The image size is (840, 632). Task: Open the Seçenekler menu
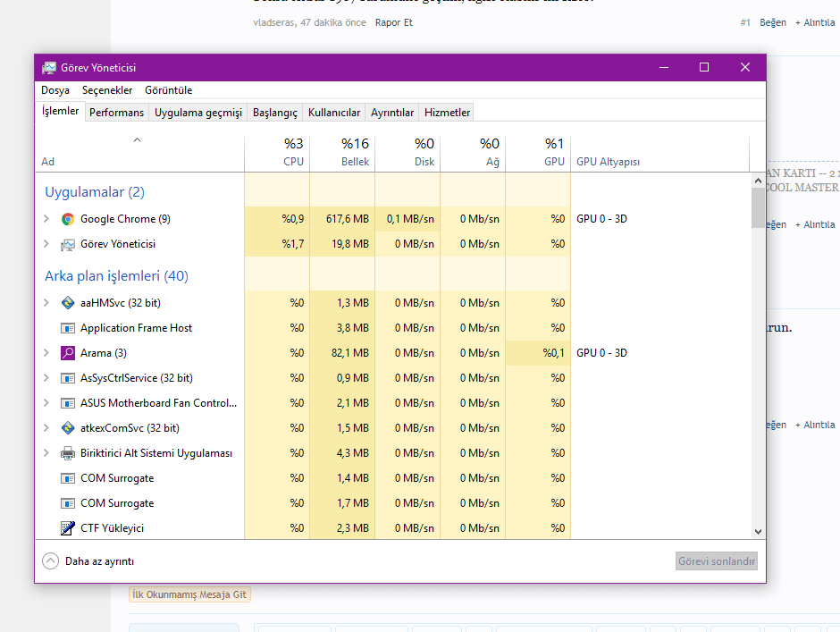pyautogui.click(x=107, y=90)
